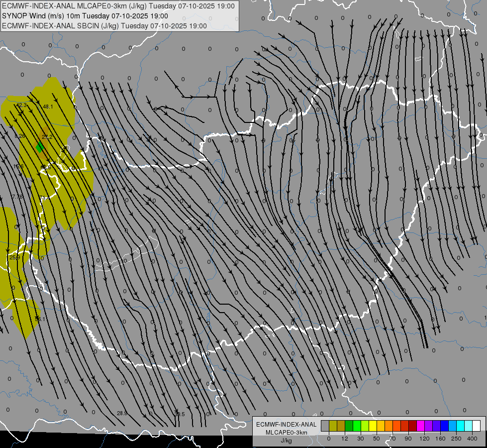Click the SBCIN header line
Screen dimensions: 487x448
104,26
